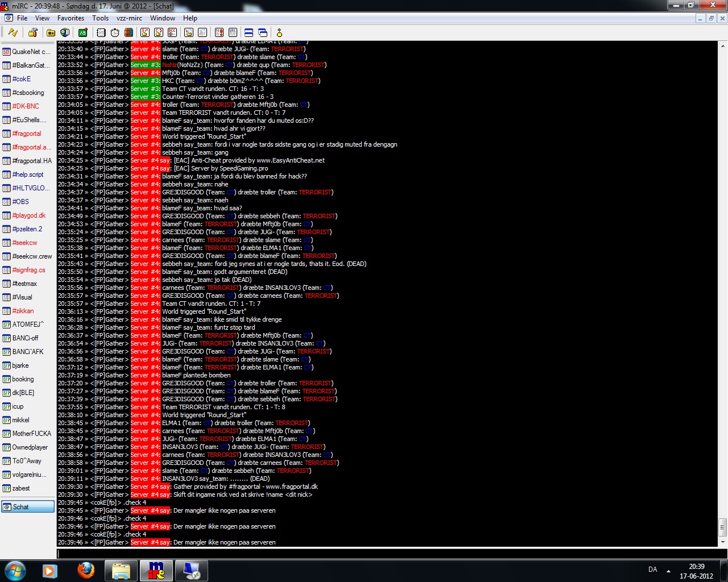Open Windows Explorer from the taskbar

point(121,571)
